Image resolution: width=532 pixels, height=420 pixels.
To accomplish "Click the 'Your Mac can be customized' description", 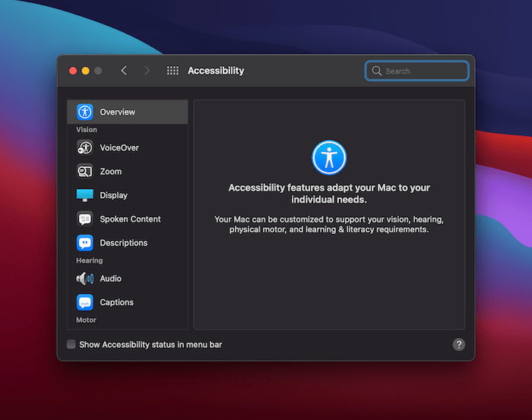I will point(329,224).
